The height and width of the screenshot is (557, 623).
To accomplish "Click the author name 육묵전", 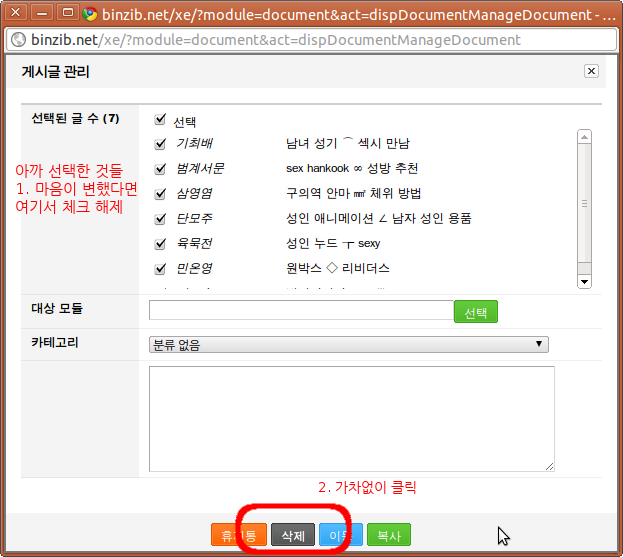I will (194, 243).
